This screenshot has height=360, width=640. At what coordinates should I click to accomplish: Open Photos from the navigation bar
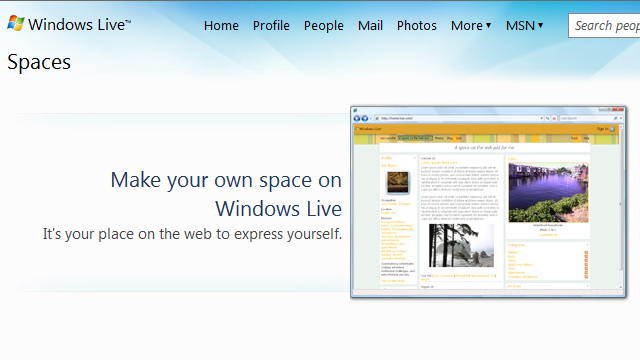click(x=417, y=26)
